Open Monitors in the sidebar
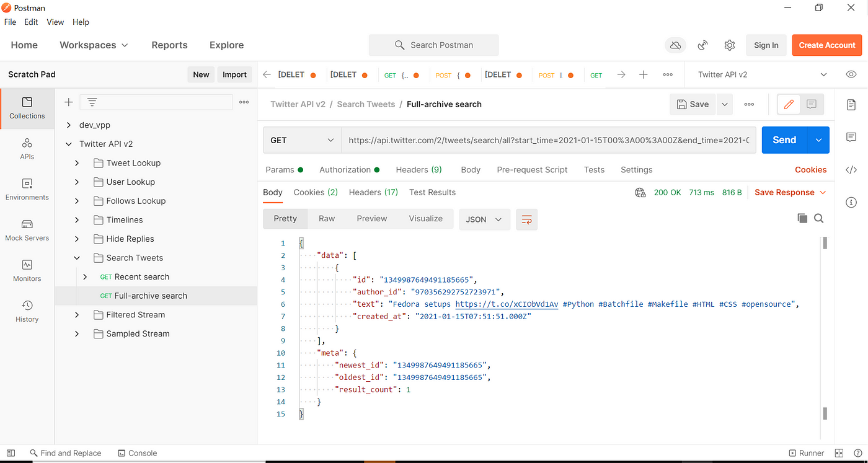 [27, 270]
